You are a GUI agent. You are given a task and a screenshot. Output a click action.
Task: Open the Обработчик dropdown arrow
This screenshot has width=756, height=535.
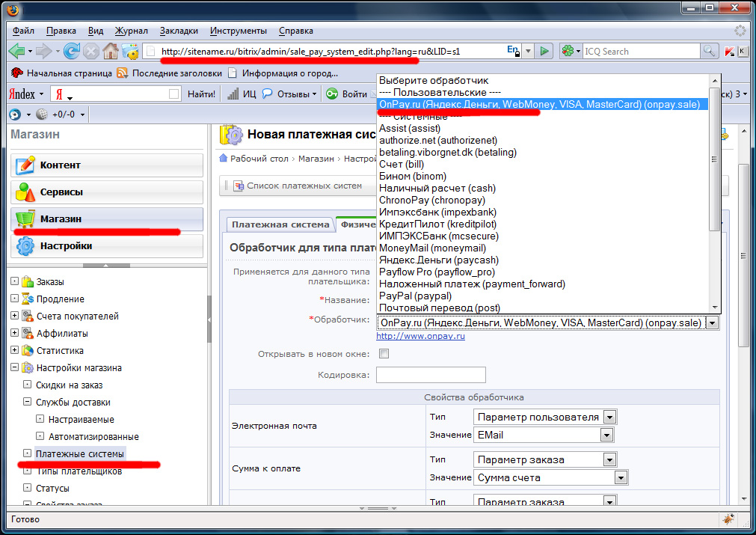tap(712, 323)
